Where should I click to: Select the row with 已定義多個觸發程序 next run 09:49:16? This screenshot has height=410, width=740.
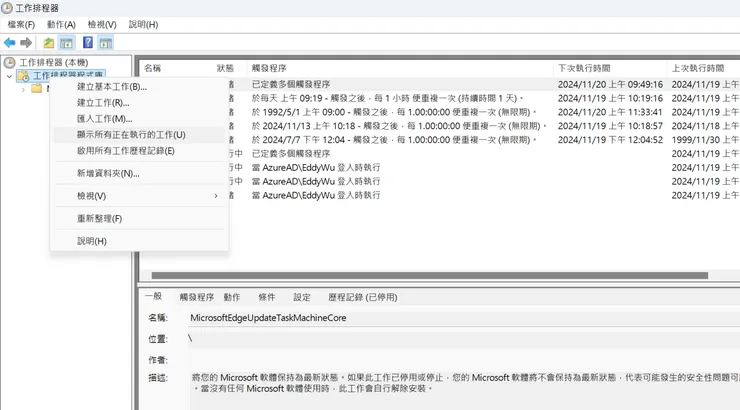point(440,84)
